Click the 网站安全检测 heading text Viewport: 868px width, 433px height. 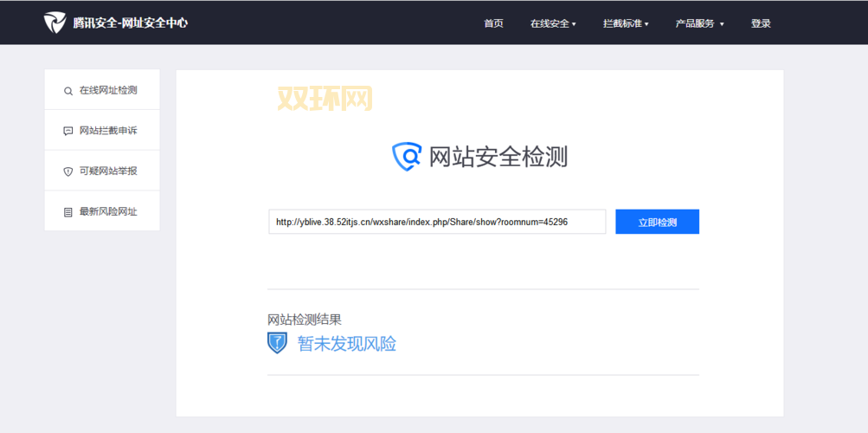tap(498, 158)
